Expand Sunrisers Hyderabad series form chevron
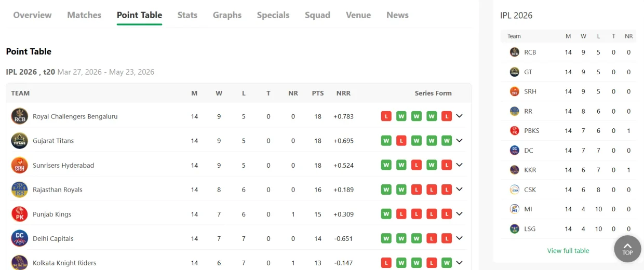Viewport: 644px width, 270px height. (459, 165)
